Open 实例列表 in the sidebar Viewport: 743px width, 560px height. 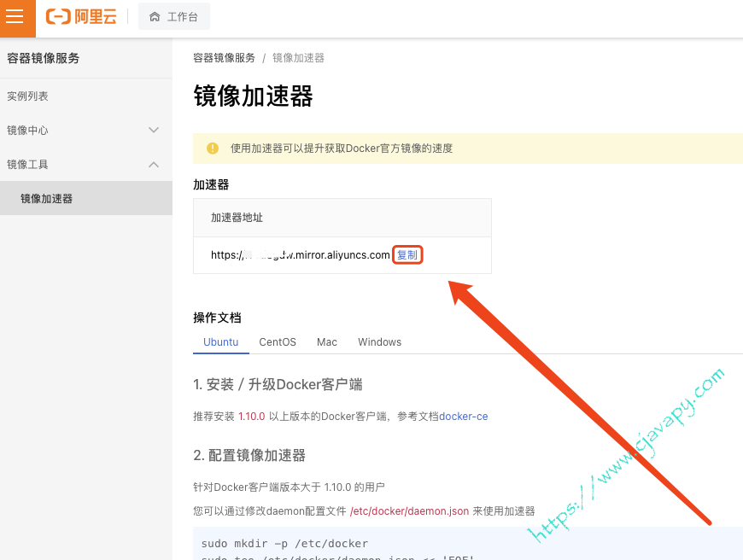pyautogui.click(x=27, y=96)
